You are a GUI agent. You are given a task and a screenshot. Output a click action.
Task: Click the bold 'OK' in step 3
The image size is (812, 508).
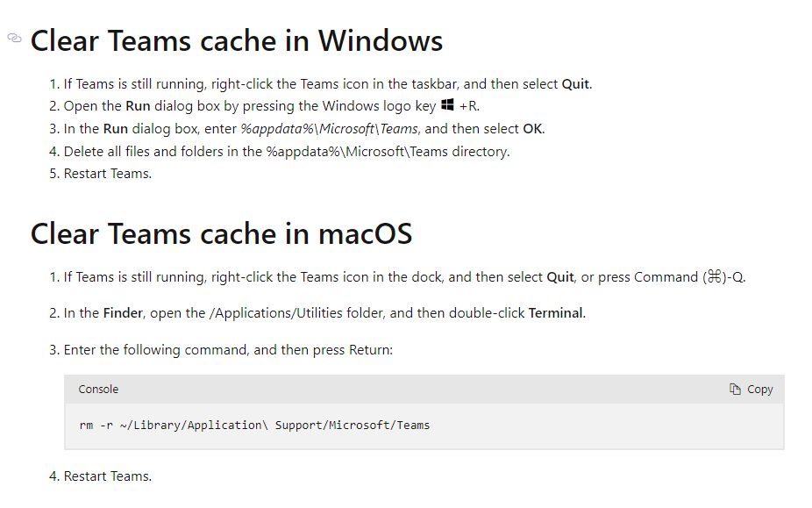532,129
